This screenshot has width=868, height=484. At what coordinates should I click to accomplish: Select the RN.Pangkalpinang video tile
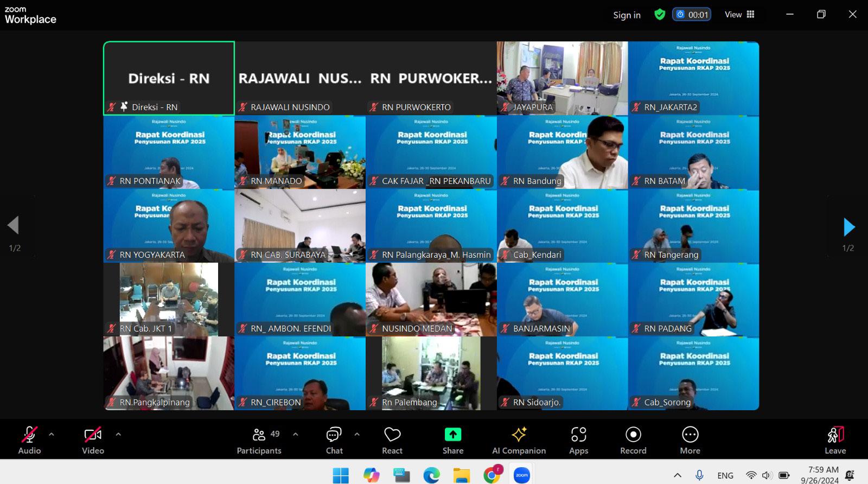coord(169,373)
